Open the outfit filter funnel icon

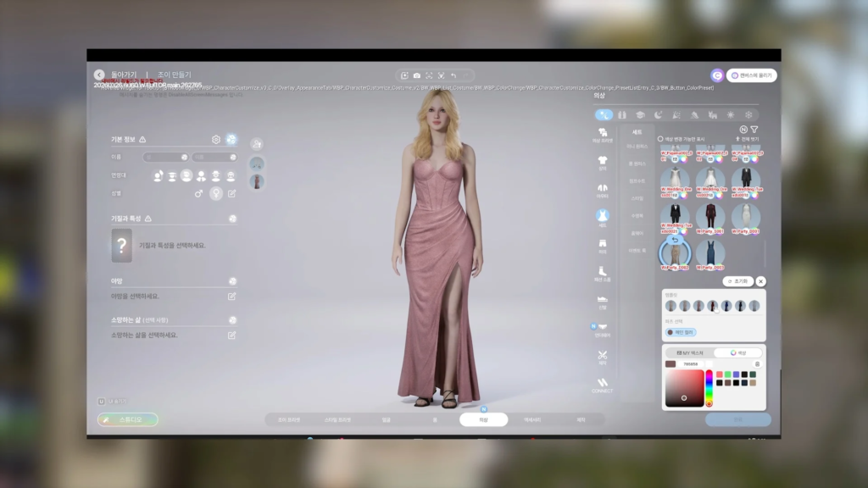point(754,129)
